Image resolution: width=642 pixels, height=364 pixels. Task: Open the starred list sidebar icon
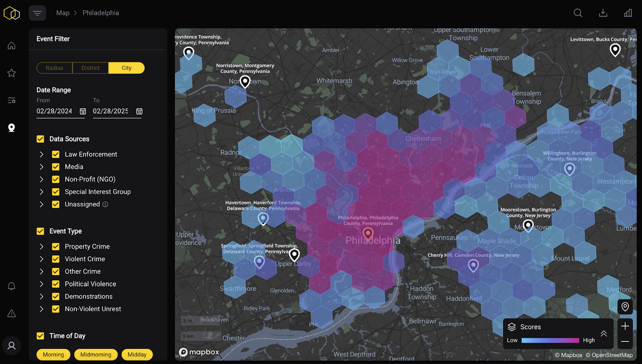pos(12,100)
